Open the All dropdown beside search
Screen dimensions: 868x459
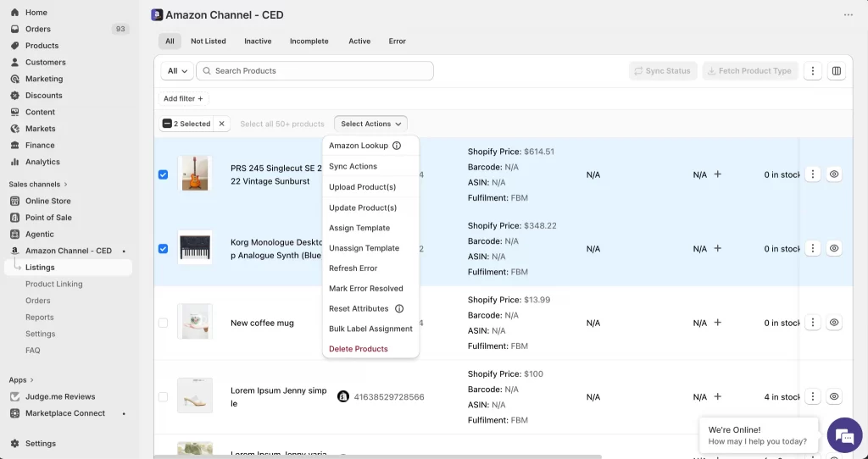click(177, 71)
